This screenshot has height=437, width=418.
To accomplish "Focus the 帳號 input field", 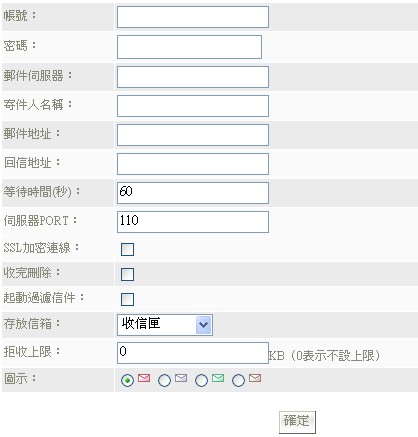I will (x=193, y=17).
